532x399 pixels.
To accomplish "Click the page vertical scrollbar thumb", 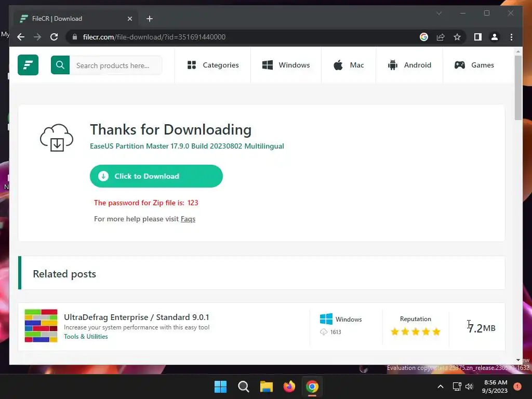I will pyautogui.click(x=518, y=87).
